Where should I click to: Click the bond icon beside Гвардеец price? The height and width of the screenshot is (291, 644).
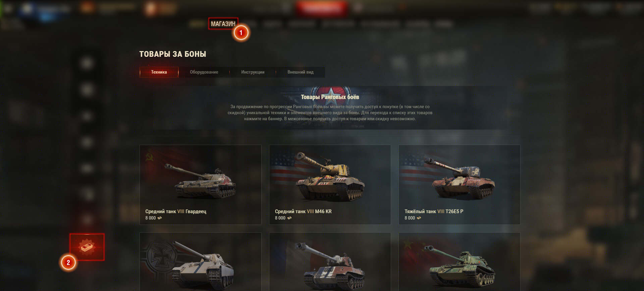tap(160, 218)
